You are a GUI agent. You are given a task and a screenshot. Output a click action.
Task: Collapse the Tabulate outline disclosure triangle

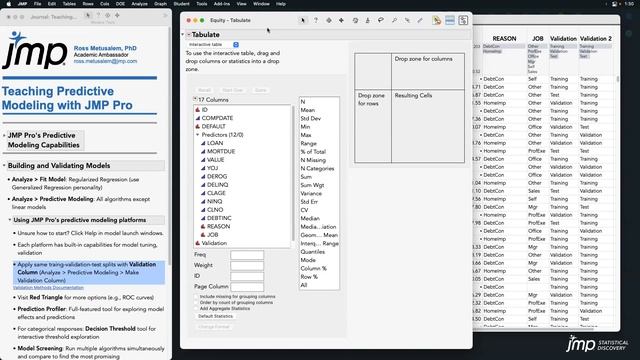(182, 35)
